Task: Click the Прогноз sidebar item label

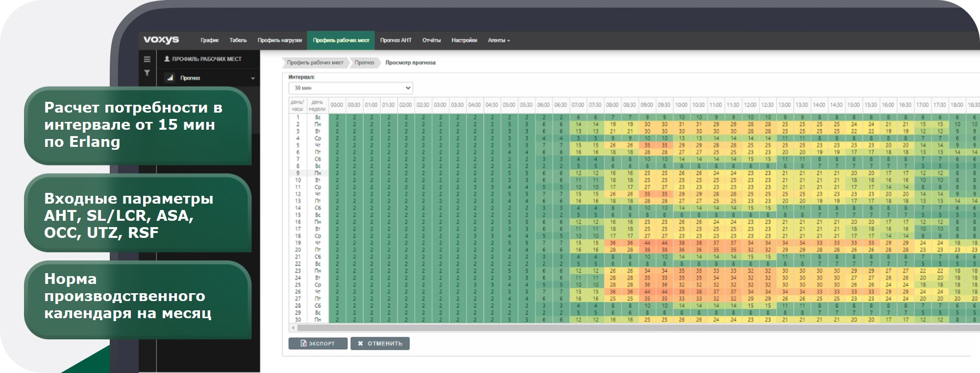Action: (x=190, y=78)
